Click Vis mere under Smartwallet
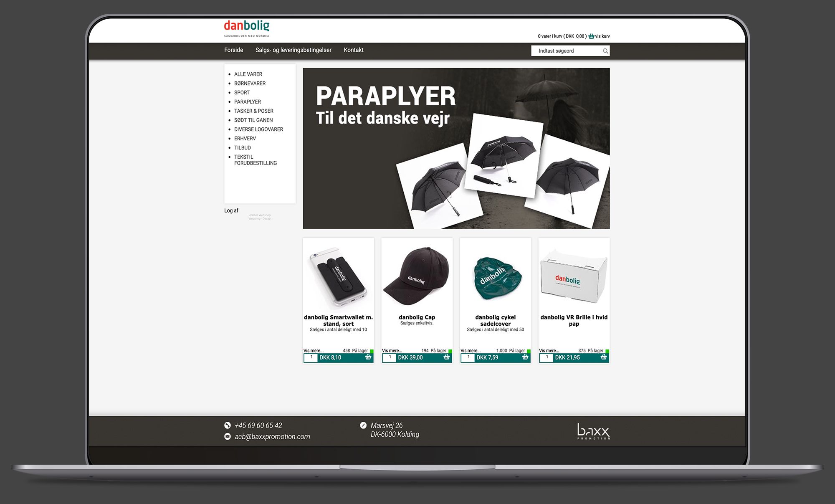Viewport: 835px width, 504px height. pyautogui.click(x=314, y=351)
